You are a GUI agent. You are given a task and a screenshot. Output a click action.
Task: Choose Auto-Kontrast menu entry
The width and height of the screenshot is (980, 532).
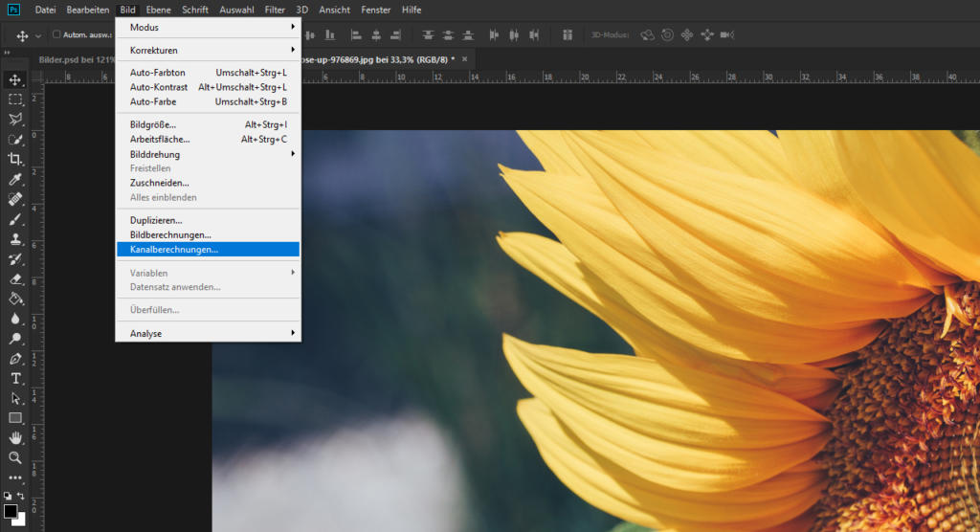tap(208, 87)
